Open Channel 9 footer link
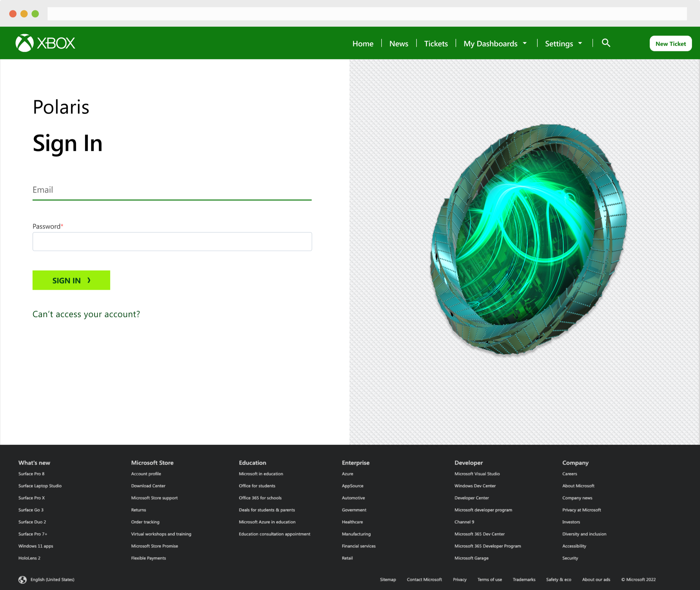This screenshot has width=700, height=590. point(464,522)
